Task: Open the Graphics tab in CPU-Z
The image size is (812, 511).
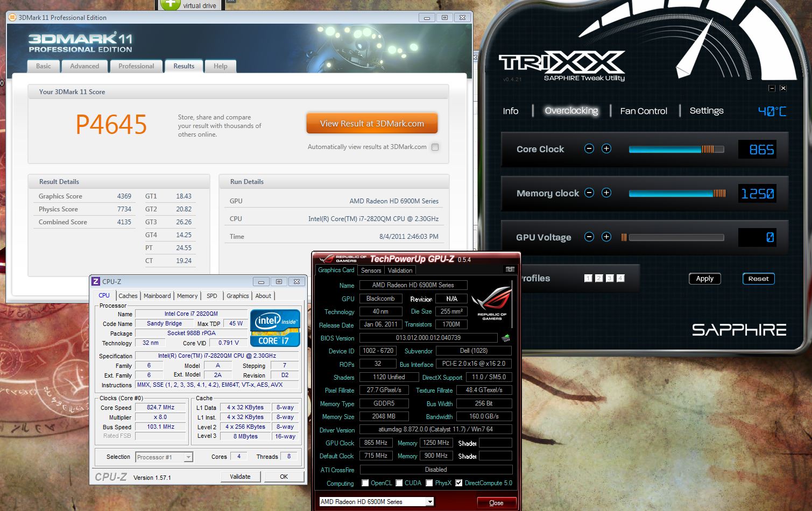Action: tap(238, 296)
